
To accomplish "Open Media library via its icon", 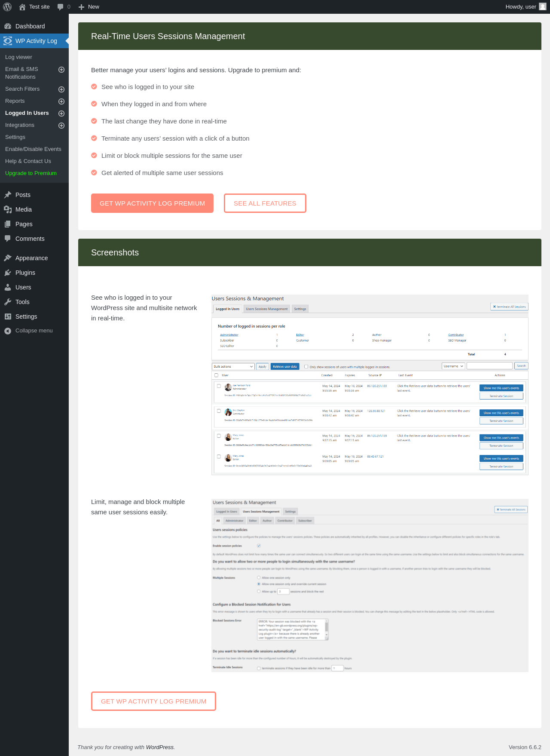I will (8, 209).
